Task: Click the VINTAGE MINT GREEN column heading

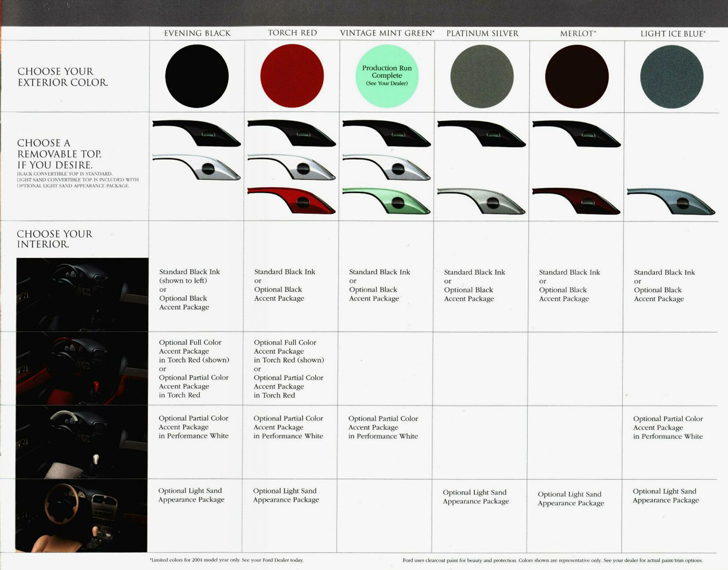Action: [387, 33]
